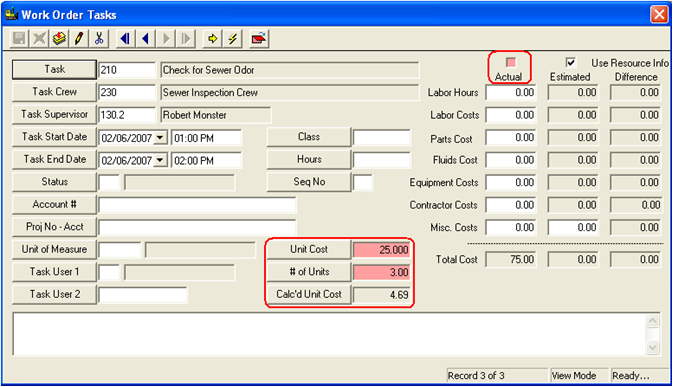Click the Proj No - Acct input field
The image size is (673, 387).
(197, 227)
